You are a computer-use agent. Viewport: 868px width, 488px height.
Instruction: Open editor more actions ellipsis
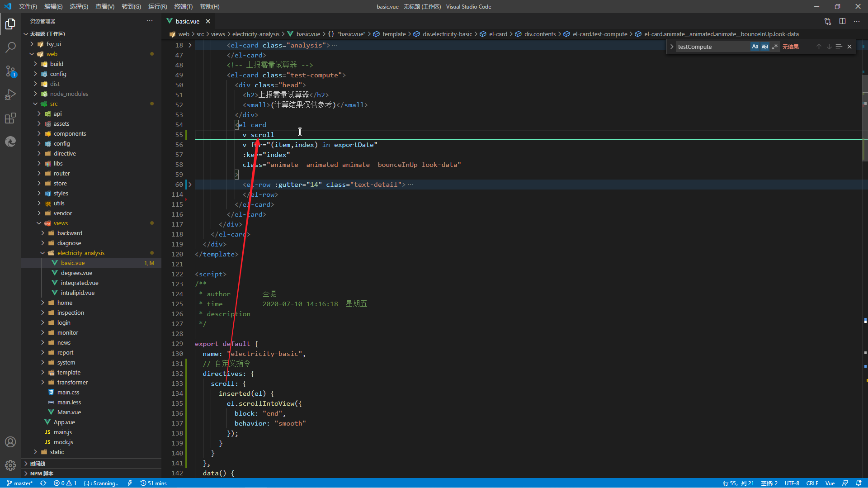click(x=857, y=21)
